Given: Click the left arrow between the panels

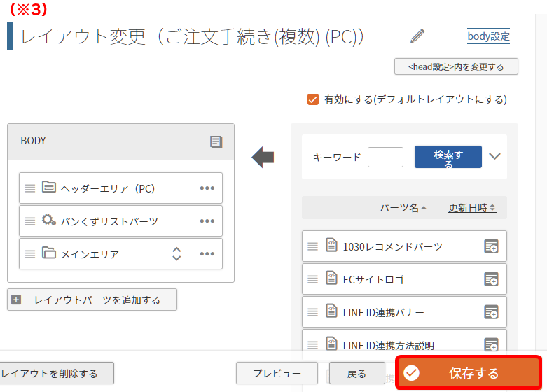Looking at the screenshot, I should [x=263, y=157].
